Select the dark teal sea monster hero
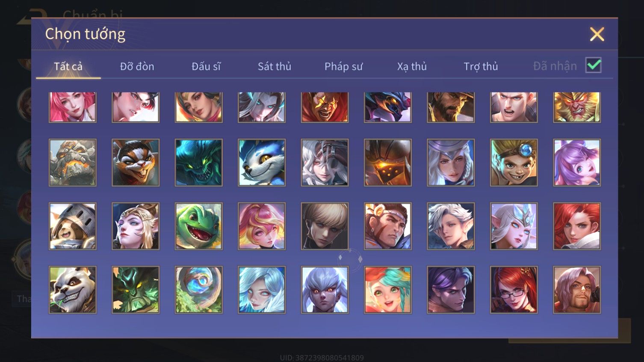The width and height of the screenshot is (644, 362). [x=199, y=163]
